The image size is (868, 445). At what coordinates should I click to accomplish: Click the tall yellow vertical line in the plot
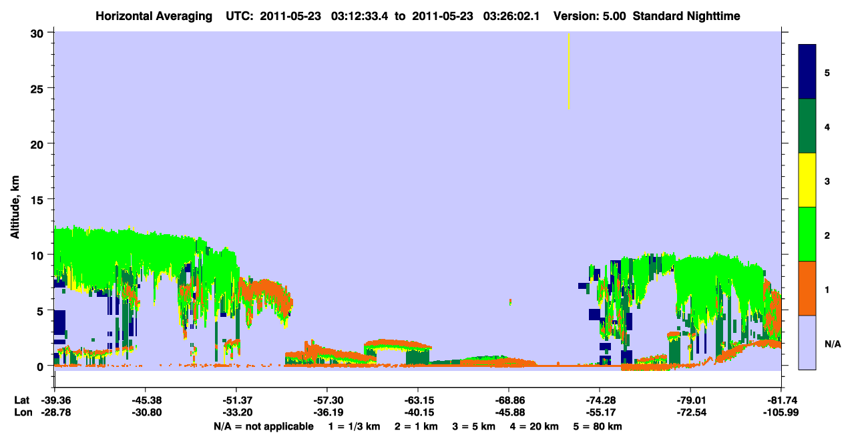point(569,71)
